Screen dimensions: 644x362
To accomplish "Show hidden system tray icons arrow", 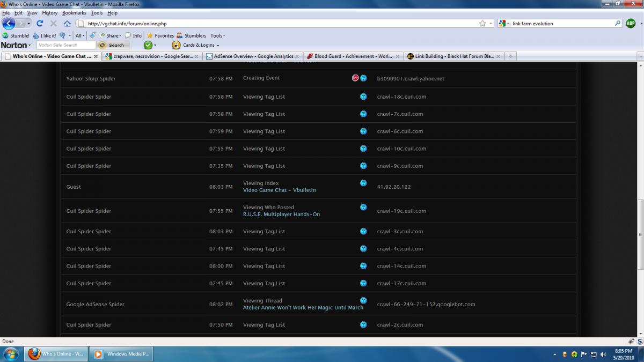I will tap(554, 354).
